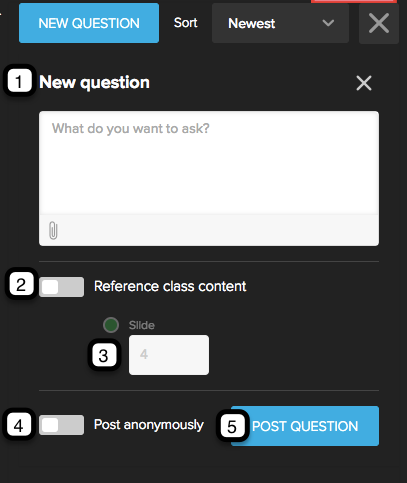Click the NEW QUESTION button
This screenshot has width=407, height=483.
pyautogui.click(x=89, y=23)
